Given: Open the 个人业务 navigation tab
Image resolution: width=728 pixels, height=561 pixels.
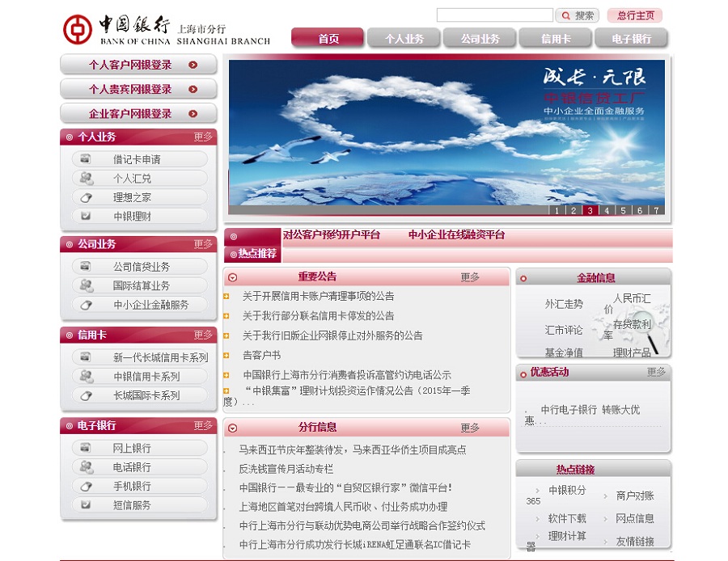Looking at the screenshot, I should [x=404, y=38].
